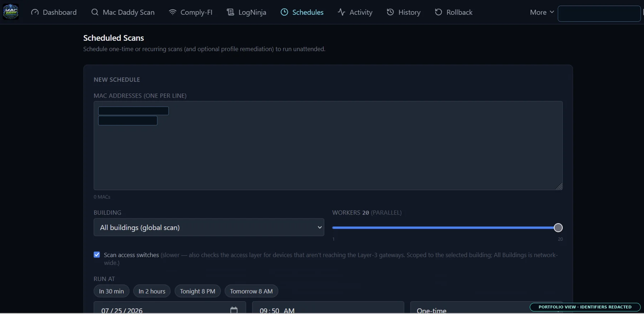Uncheck the Scan access switches checkbox
The height and width of the screenshot is (314, 644).
pyautogui.click(x=97, y=255)
